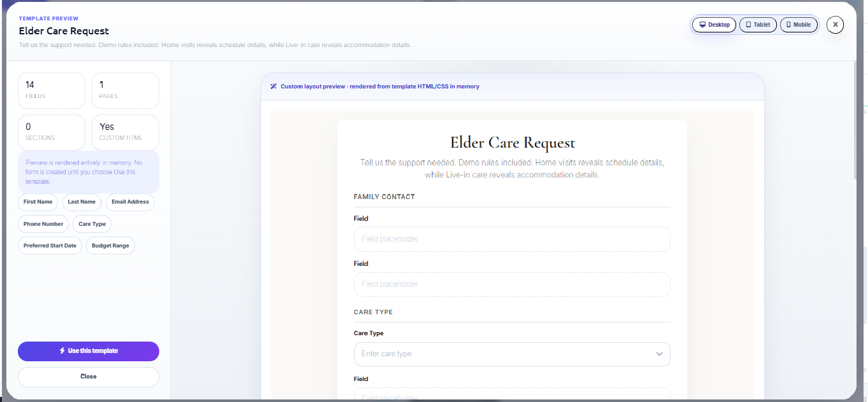Click the Care Type field chip
The height and width of the screenshot is (402, 868).
[x=92, y=224]
